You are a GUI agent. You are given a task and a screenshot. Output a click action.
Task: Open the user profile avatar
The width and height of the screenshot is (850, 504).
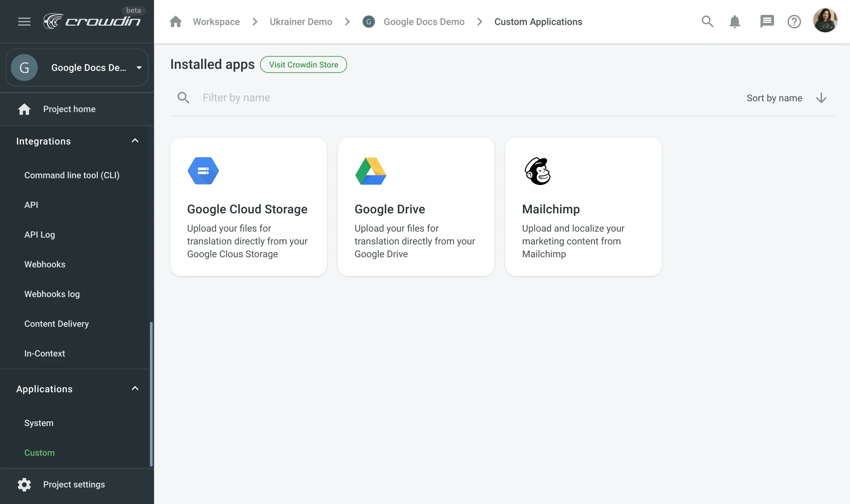(825, 20)
